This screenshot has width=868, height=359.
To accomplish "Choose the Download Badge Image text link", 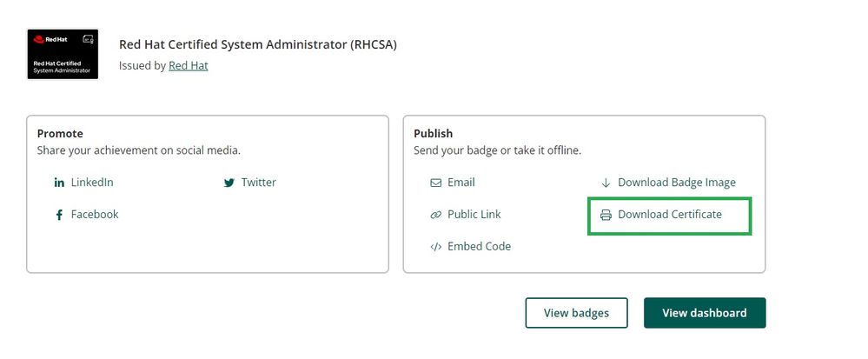I will (x=677, y=183).
